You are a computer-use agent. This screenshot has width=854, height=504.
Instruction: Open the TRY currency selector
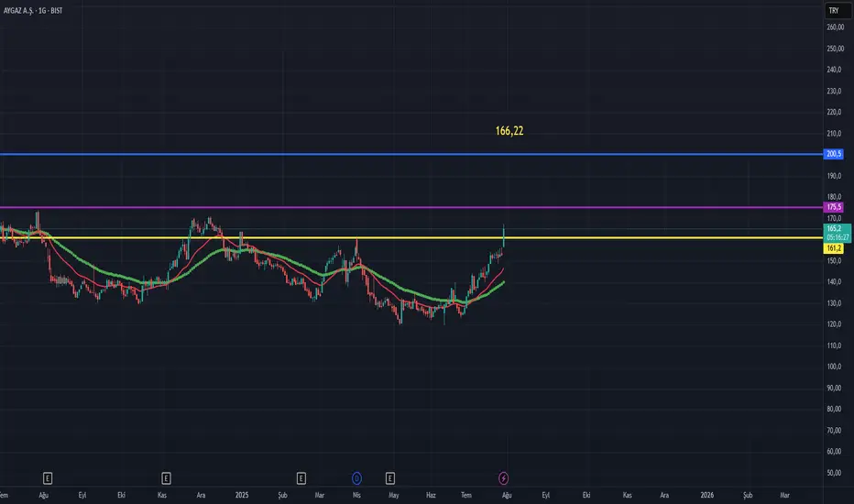[837, 10]
